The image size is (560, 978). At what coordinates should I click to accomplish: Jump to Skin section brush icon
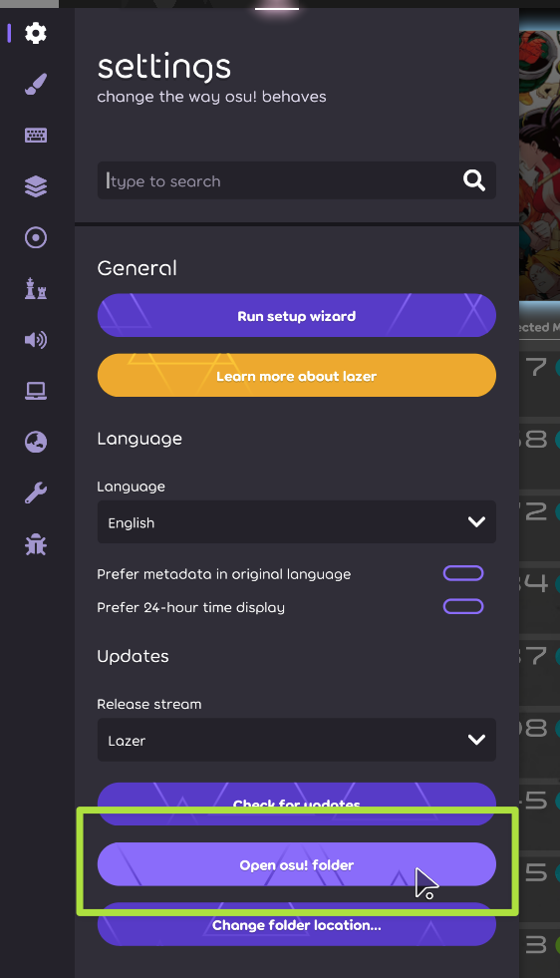click(36, 84)
